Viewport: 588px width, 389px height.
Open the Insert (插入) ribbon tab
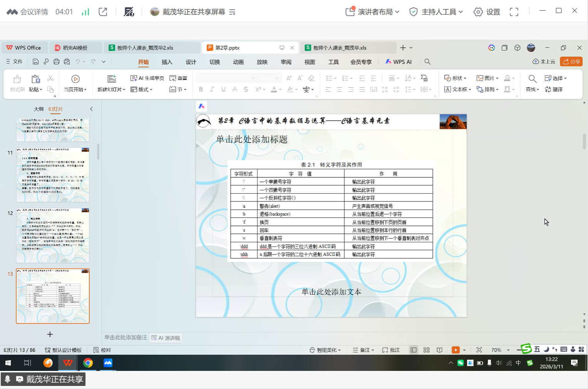coord(167,62)
